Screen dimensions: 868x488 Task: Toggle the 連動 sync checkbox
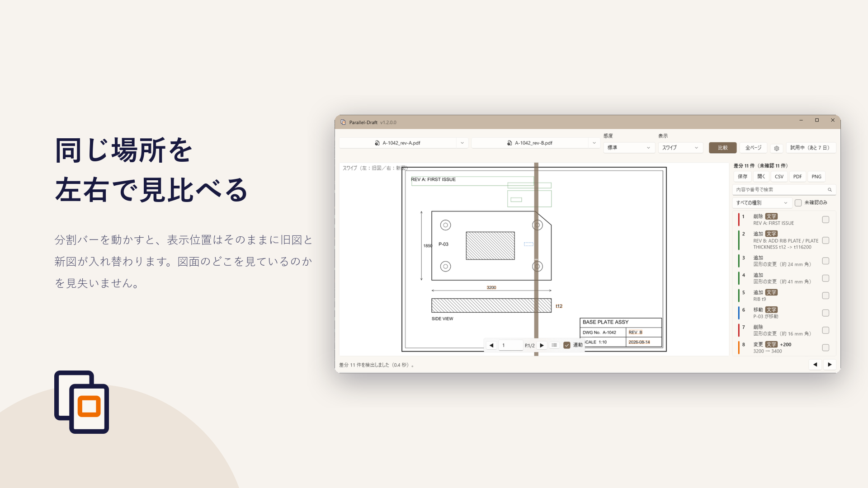point(566,345)
